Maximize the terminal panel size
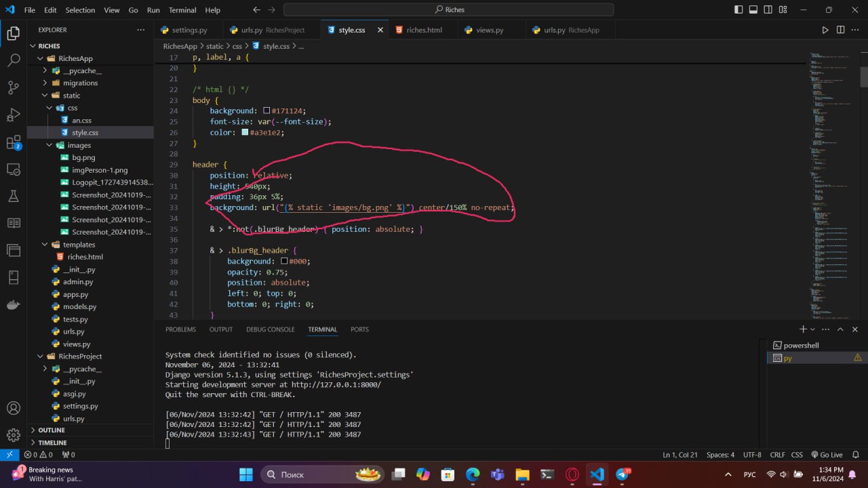 click(x=840, y=329)
